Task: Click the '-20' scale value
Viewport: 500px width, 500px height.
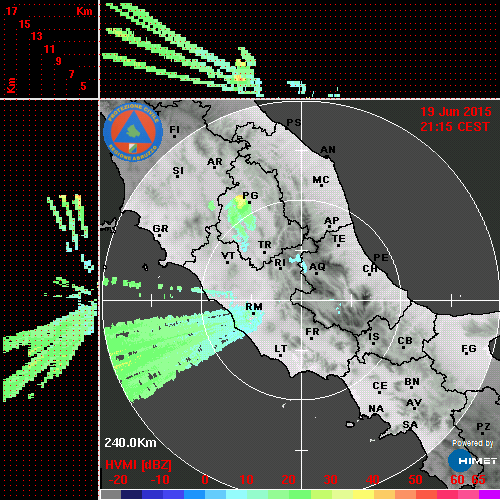Action: point(118,480)
